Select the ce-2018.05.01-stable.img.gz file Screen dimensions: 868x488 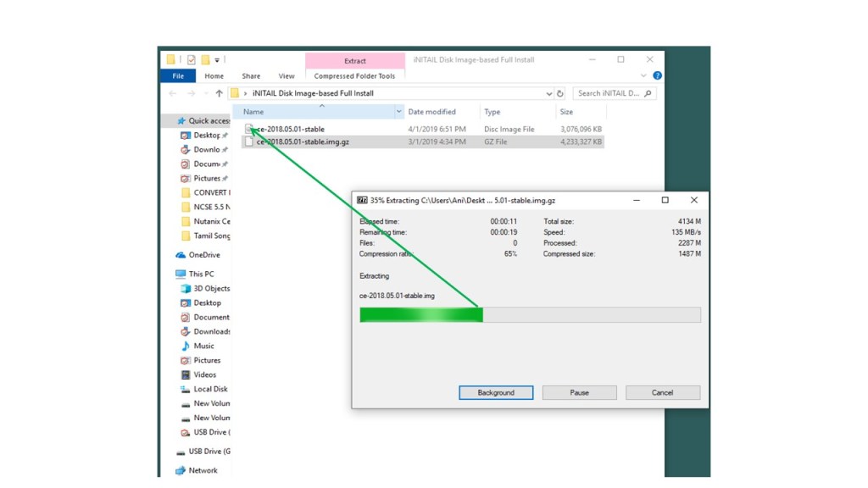[x=302, y=142]
